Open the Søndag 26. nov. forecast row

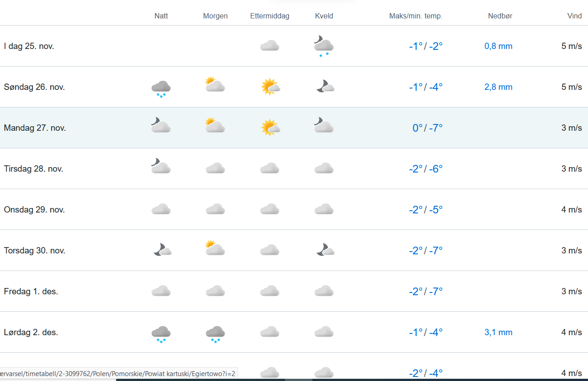pyautogui.click(x=35, y=87)
